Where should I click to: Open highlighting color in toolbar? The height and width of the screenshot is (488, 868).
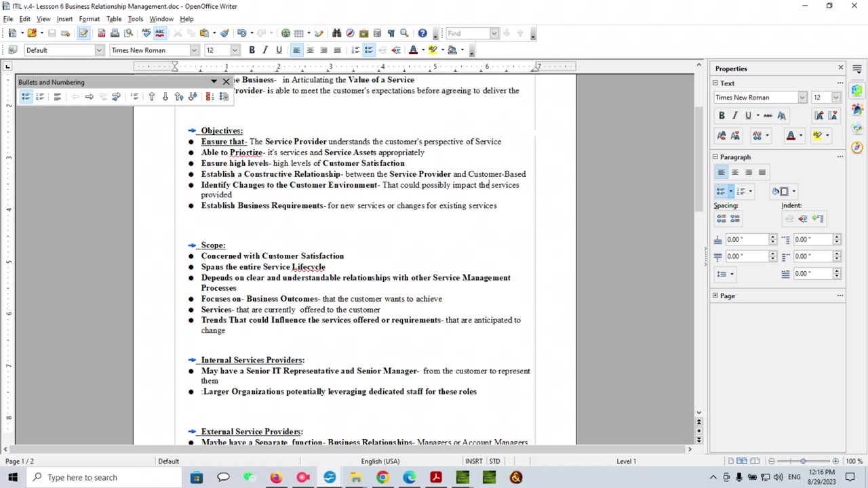433,49
